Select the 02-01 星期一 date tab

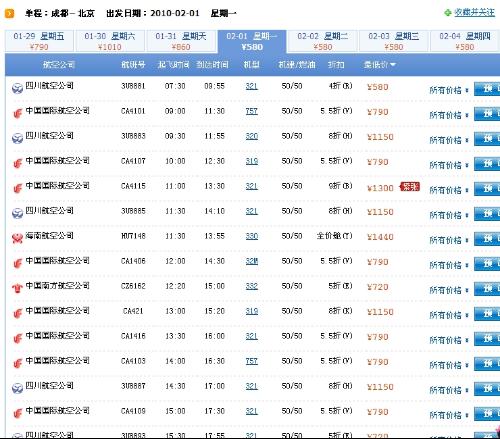252,41
